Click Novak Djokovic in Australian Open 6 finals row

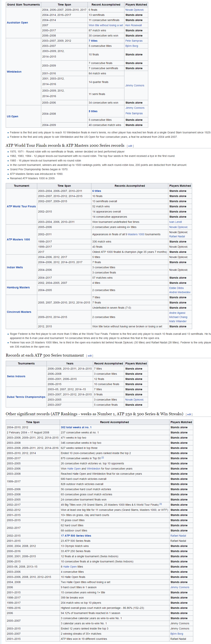tap(134, 10)
